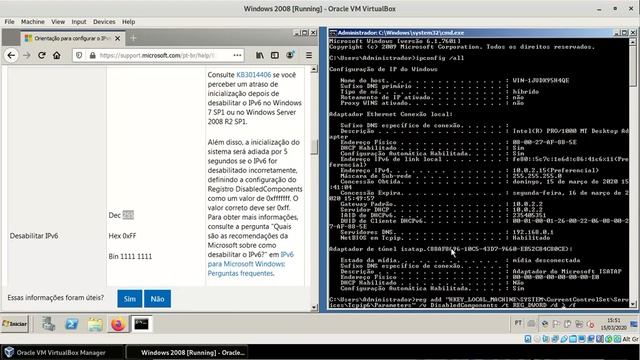Open cmd.exe title bar system icon
Screen dimensions: 640x360
point(333,33)
